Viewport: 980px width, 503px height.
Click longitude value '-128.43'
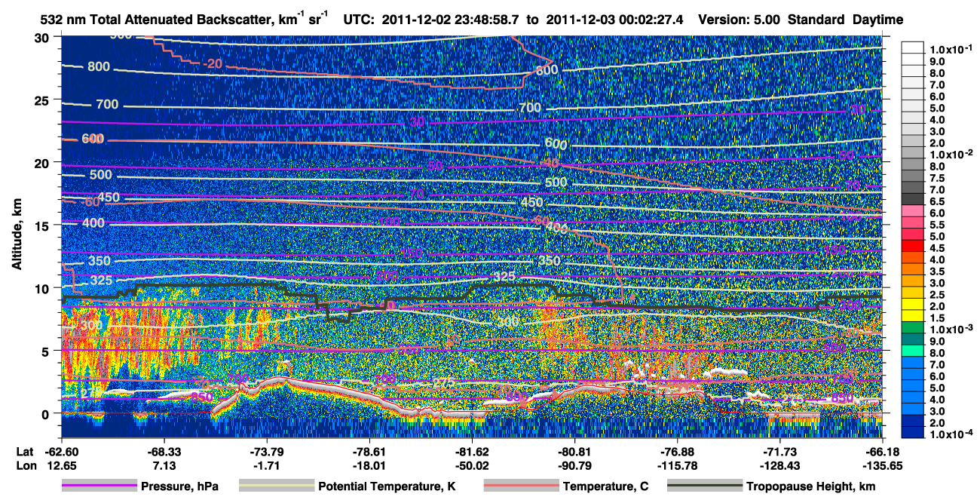point(779,465)
